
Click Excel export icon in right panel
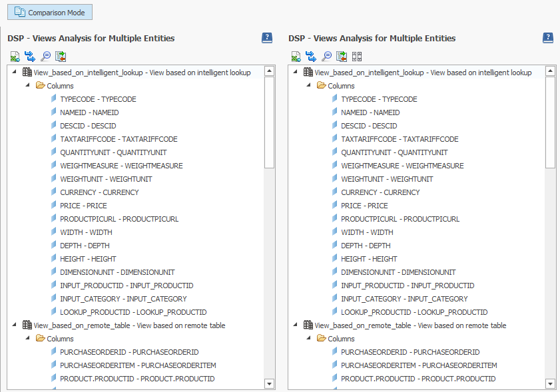[x=296, y=57]
